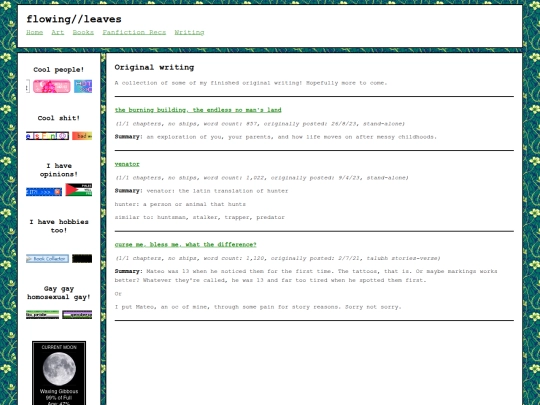Click the orange-yellow gradient badge under Cool shit

click(x=82, y=136)
